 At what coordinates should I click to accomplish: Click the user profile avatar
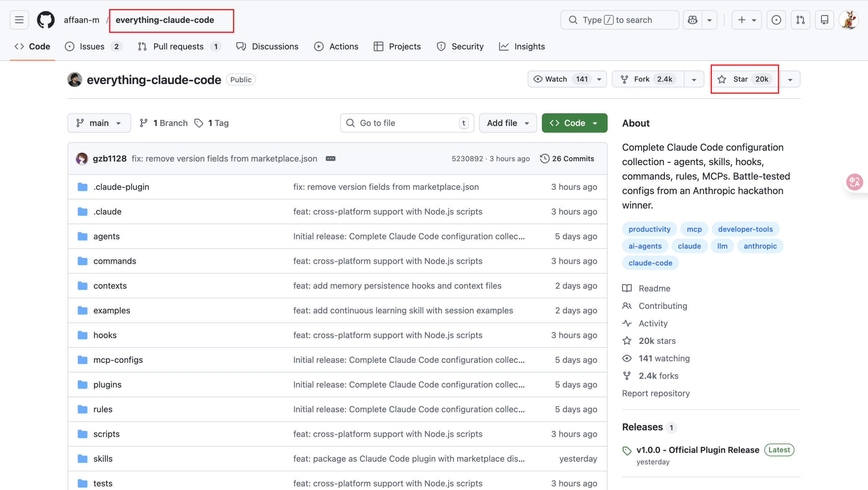pos(849,20)
